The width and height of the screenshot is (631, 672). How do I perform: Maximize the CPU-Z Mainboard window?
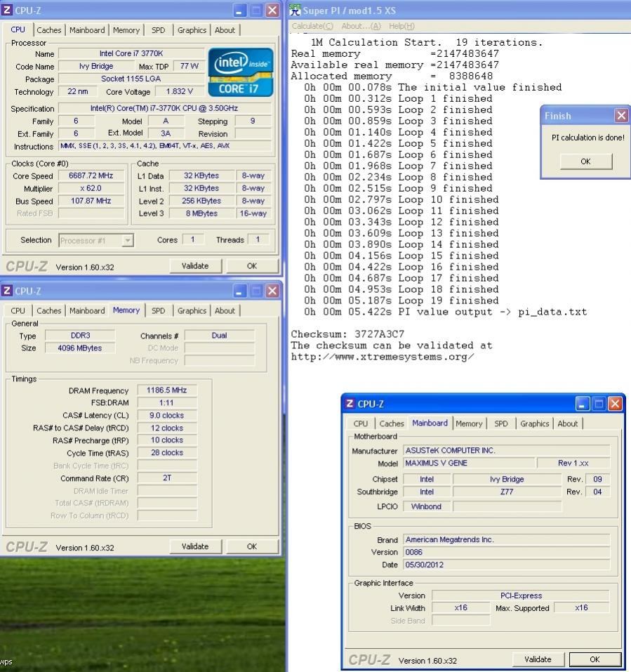tap(599, 403)
